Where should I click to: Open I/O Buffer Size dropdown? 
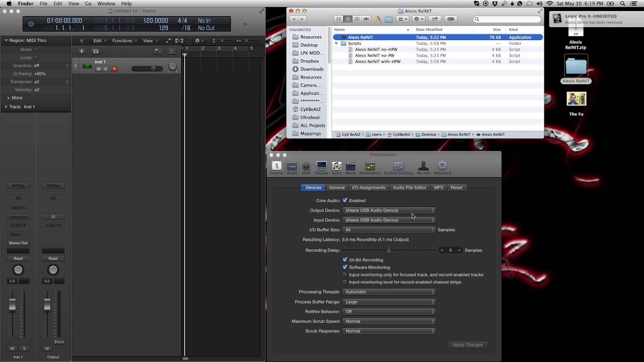click(389, 230)
